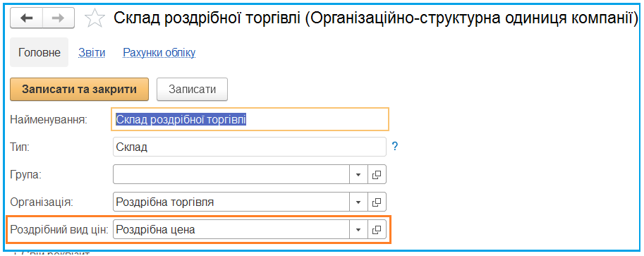Click the Записати button
Viewport: 644px width, 256px height.
193,90
